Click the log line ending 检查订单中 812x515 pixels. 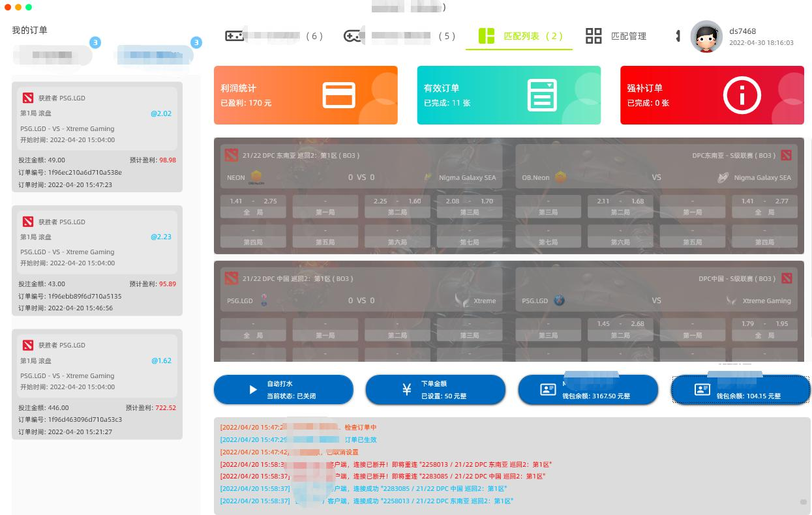(299, 428)
